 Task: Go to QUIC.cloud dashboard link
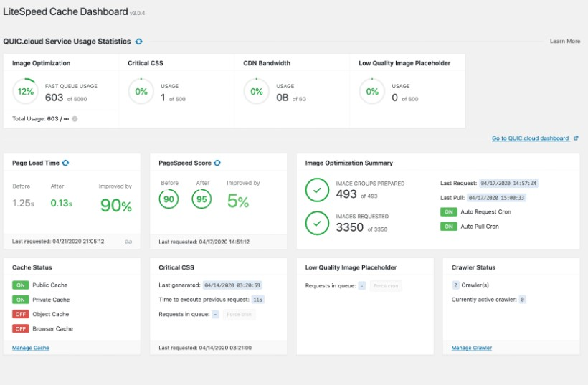[x=530, y=138]
